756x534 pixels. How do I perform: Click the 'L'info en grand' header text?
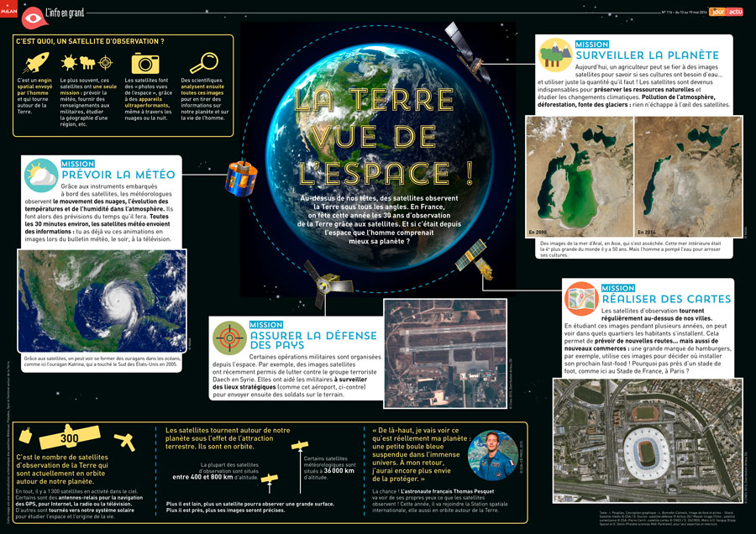click(65, 13)
